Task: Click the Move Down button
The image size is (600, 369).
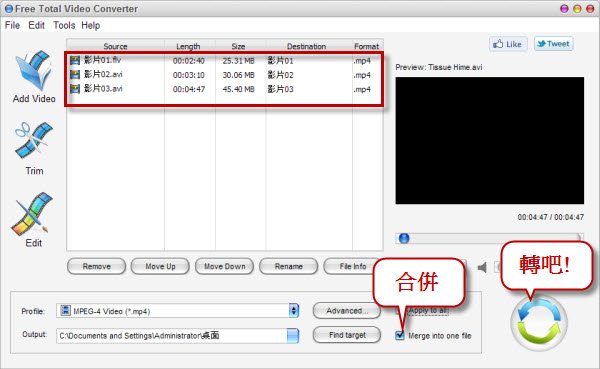Action: [x=224, y=266]
